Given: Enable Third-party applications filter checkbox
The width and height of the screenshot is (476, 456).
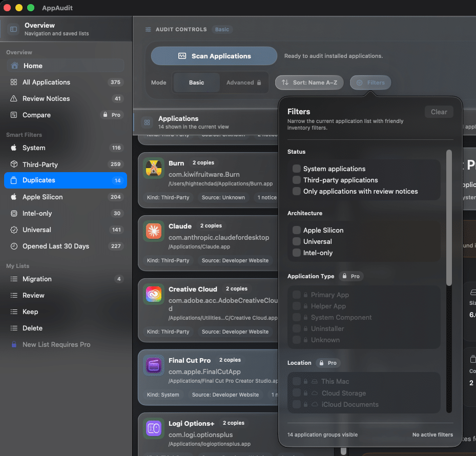Looking at the screenshot, I should [296, 180].
